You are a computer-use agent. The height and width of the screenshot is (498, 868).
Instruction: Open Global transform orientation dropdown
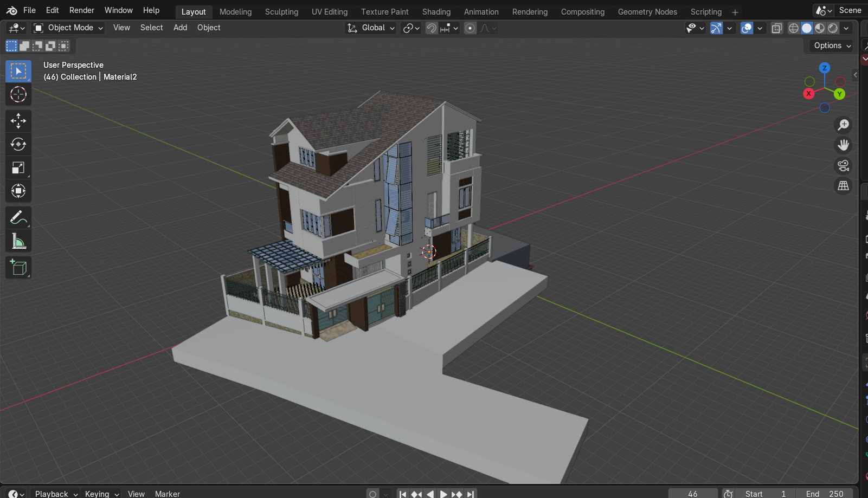(371, 28)
